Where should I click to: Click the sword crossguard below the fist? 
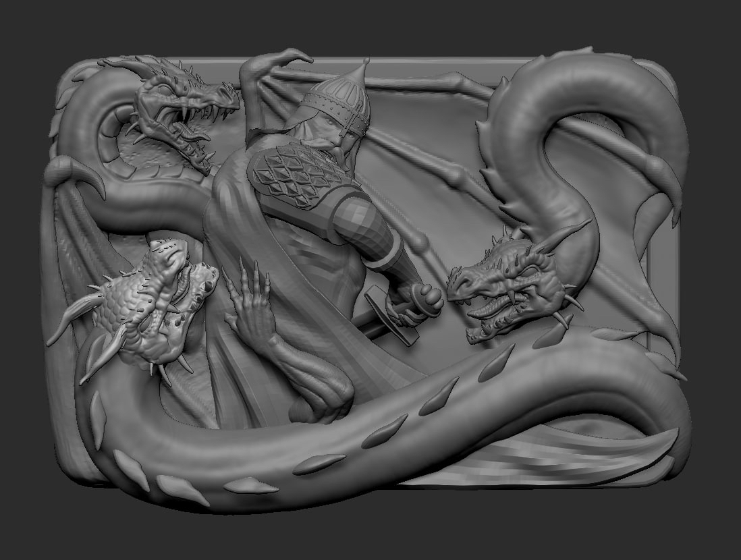coord(392,314)
